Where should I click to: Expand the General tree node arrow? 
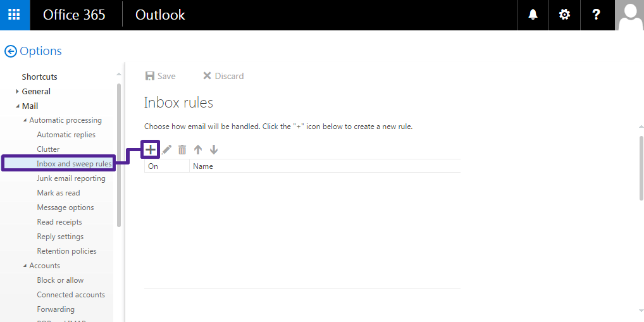(x=17, y=91)
